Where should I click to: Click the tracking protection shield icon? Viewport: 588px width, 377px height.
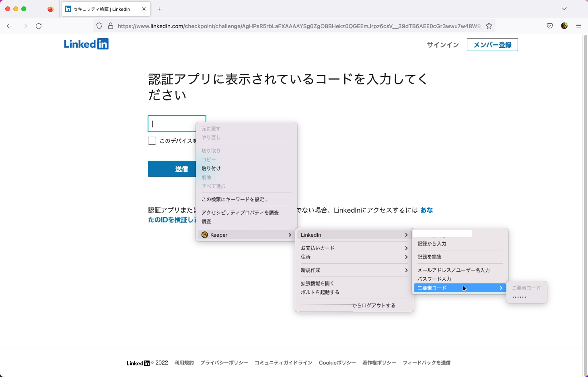coord(99,26)
